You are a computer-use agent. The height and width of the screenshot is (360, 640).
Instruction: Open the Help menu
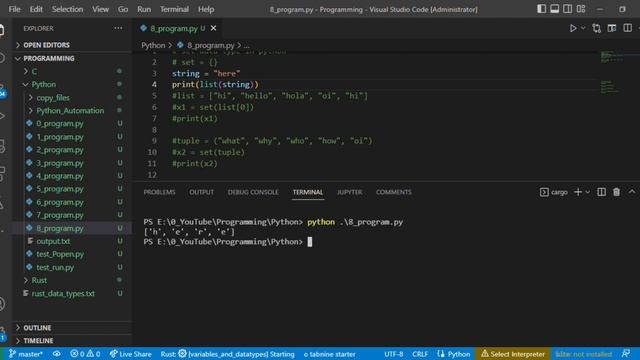[206, 9]
